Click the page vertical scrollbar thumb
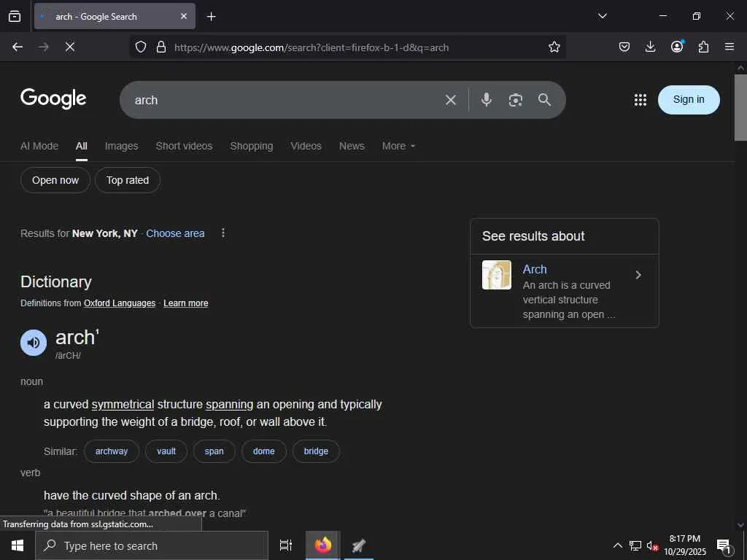Viewport: 747px width, 560px height. (740, 108)
